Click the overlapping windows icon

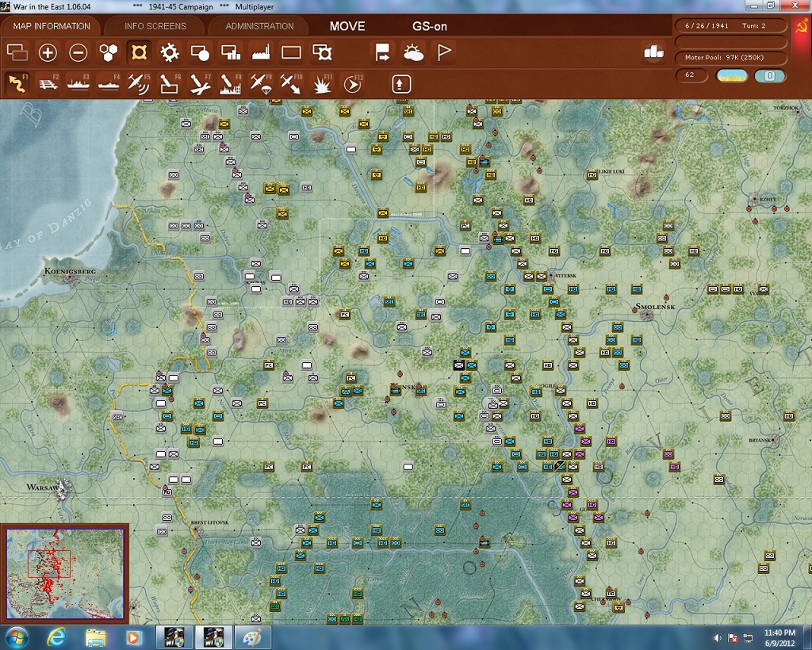point(17,52)
